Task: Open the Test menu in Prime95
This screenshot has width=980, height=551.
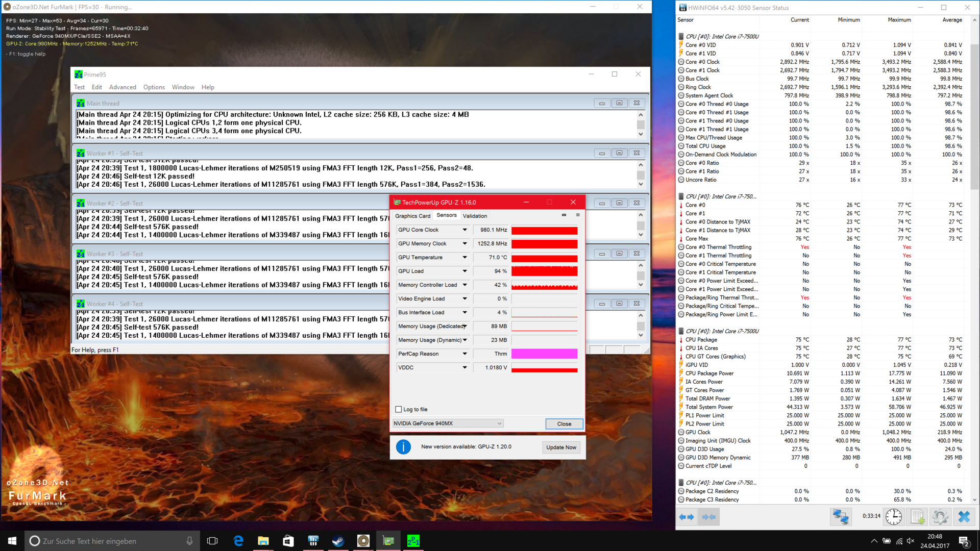Action: [x=79, y=87]
